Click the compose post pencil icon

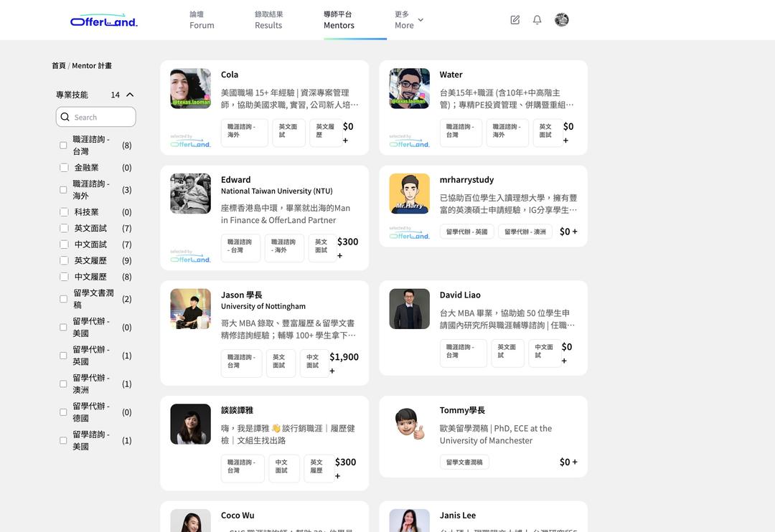(x=515, y=20)
